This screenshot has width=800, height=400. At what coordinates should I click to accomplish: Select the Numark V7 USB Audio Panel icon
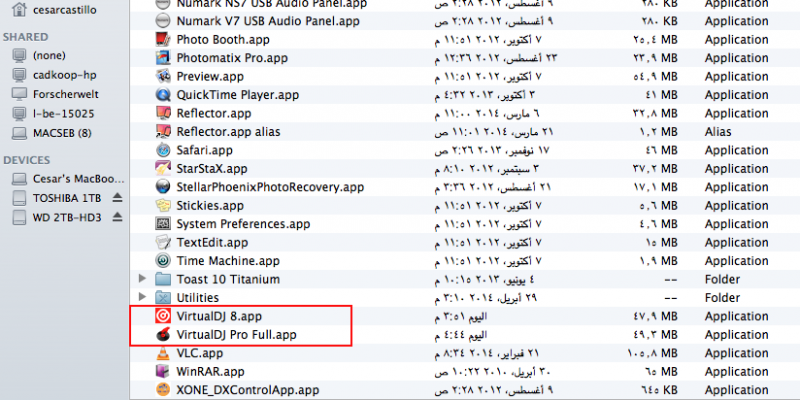(x=162, y=21)
